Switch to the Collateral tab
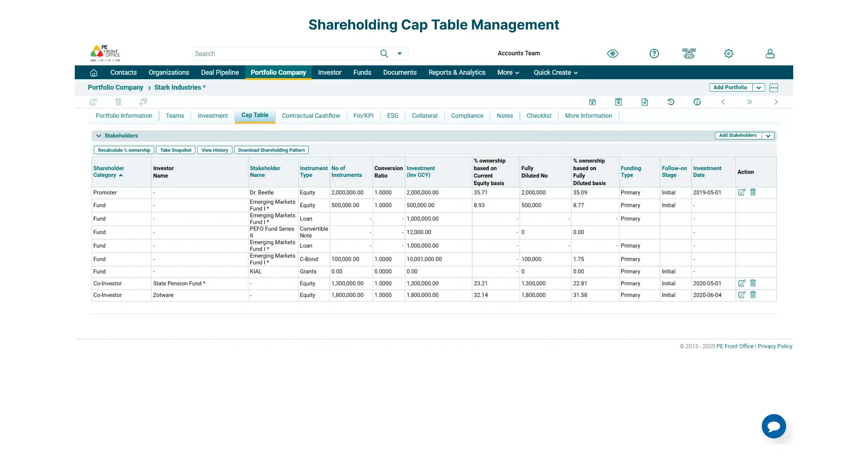Viewport: 868px width, 456px height. pos(424,116)
